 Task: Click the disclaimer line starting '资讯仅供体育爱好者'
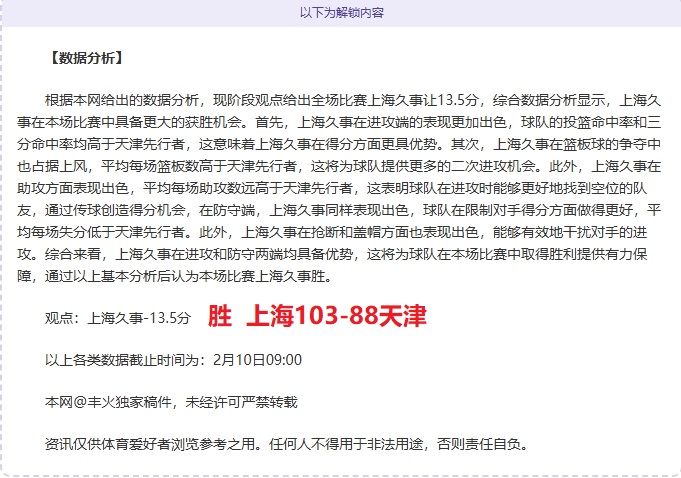(x=287, y=444)
